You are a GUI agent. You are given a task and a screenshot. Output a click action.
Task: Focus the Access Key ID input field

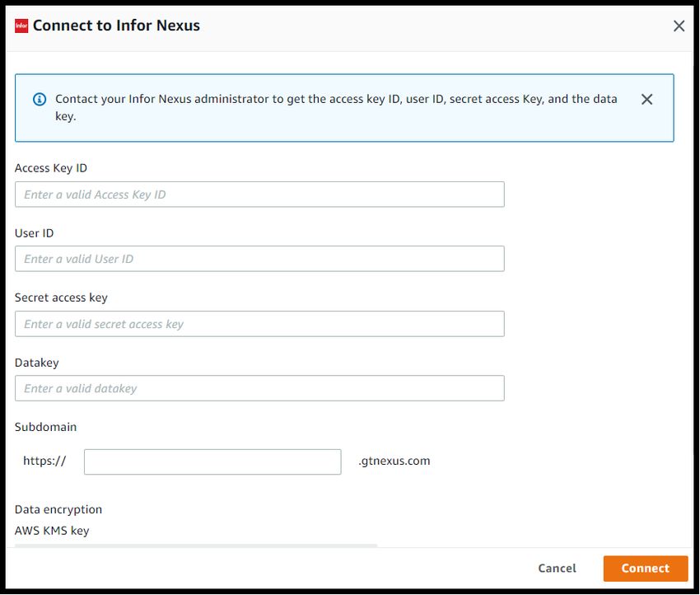pos(259,194)
